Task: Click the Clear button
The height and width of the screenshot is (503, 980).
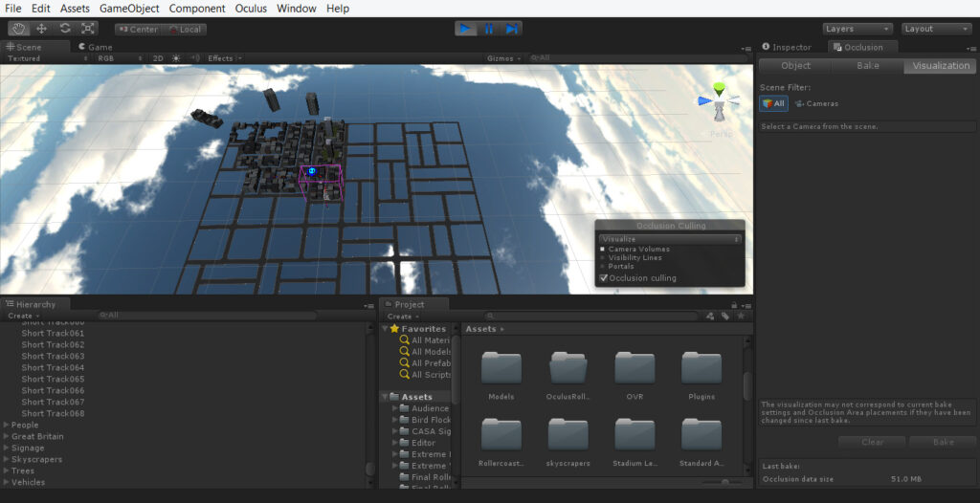Action: coord(872,442)
